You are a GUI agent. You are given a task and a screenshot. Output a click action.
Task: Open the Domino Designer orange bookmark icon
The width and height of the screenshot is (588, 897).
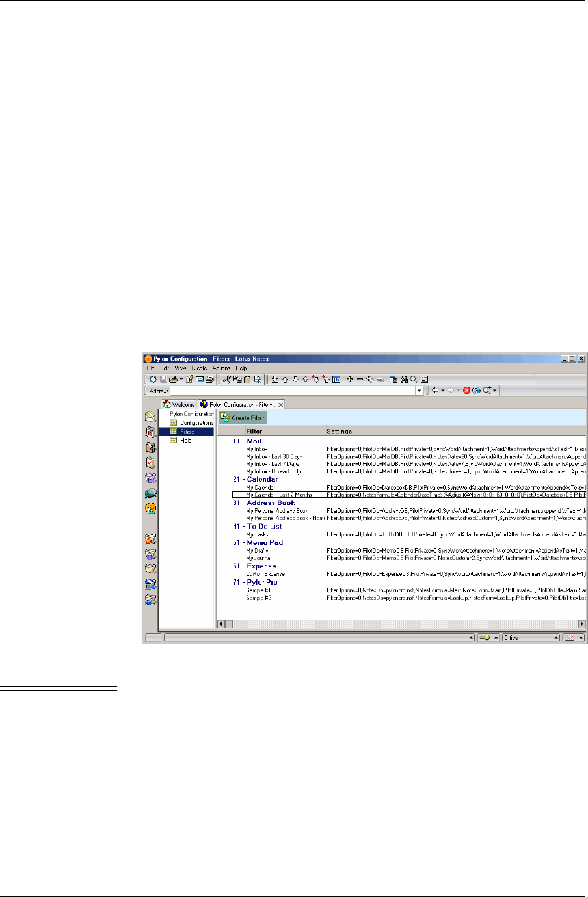(x=150, y=508)
